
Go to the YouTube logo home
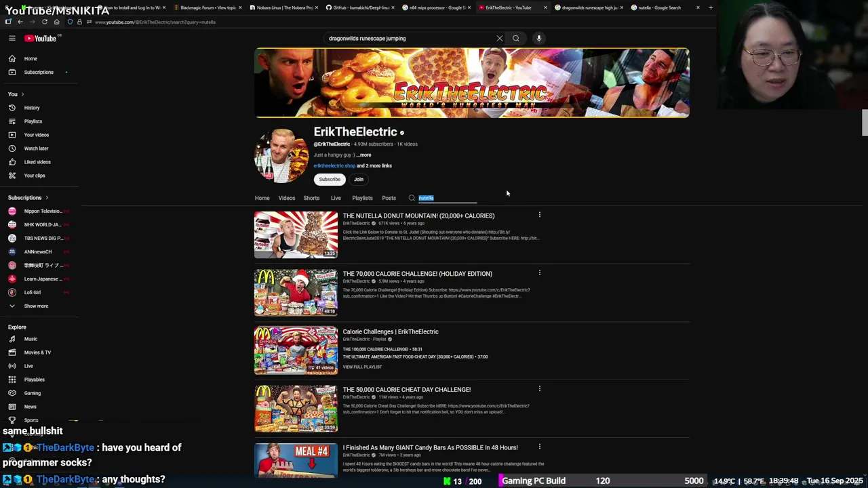click(x=41, y=39)
